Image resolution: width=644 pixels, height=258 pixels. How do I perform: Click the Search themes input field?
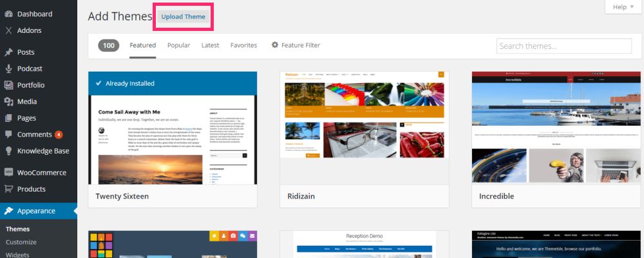(x=564, y=46)
